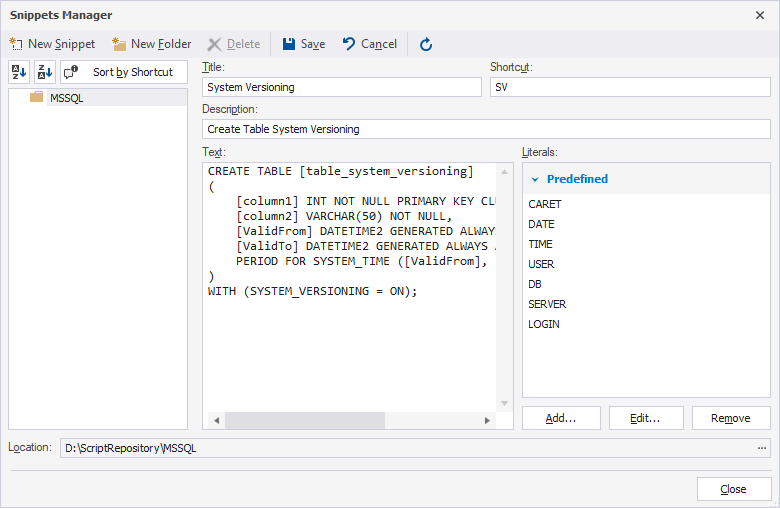
Task: Create a New Folder from toolbar
Action: tap(152, 44)
